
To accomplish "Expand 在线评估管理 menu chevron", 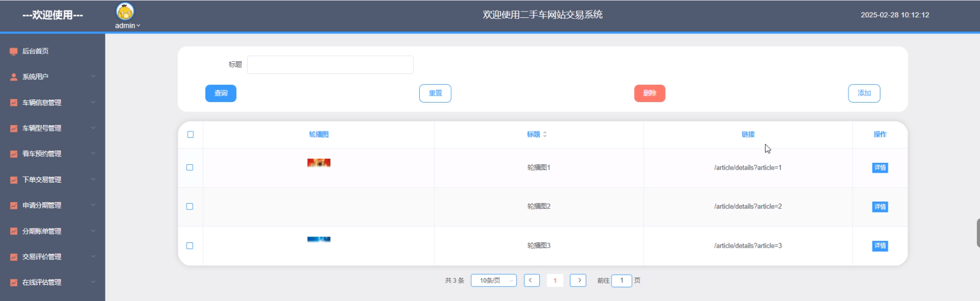I will point(93,282).
